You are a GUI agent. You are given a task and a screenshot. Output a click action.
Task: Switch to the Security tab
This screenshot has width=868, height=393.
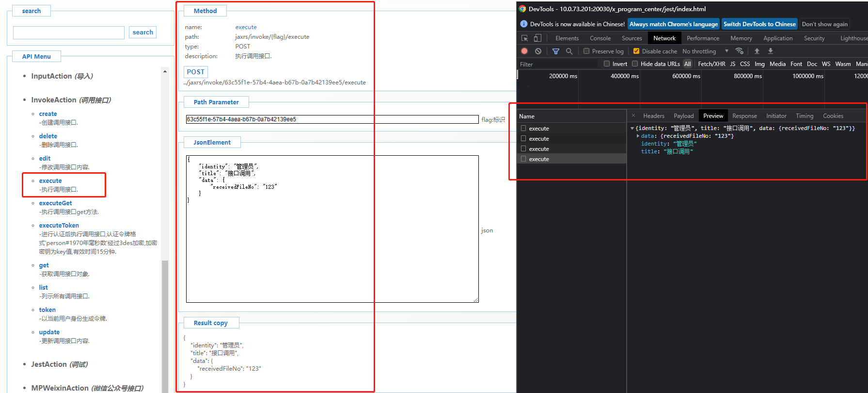[814, 38]
